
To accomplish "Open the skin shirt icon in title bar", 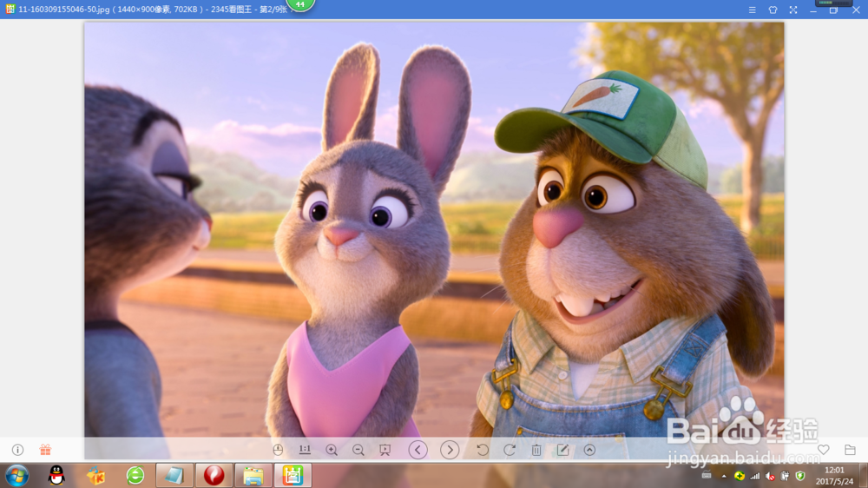I will [x=773, y=10].
